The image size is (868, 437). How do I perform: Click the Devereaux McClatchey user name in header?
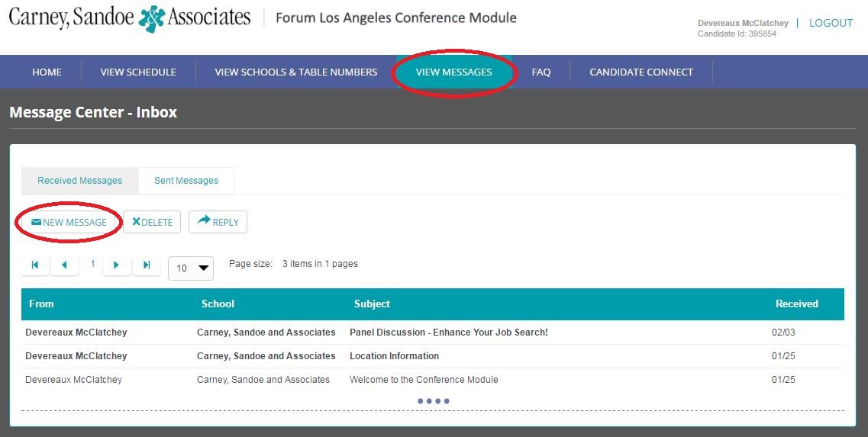(743, 23)
